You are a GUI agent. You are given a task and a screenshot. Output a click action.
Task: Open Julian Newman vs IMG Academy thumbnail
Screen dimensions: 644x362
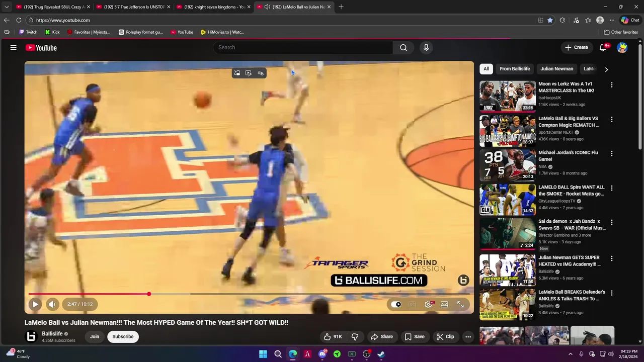click(x=507, y=270)
